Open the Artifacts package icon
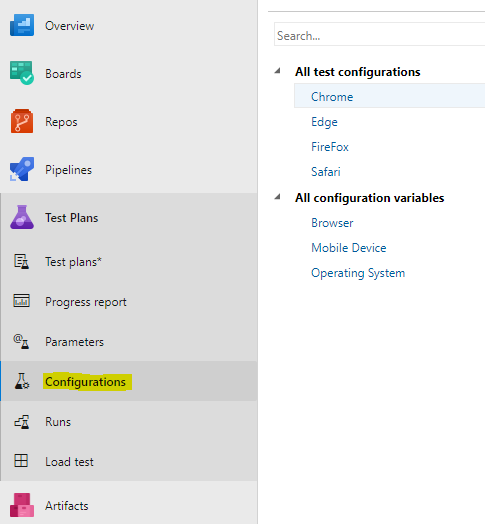 click(22, 505)
